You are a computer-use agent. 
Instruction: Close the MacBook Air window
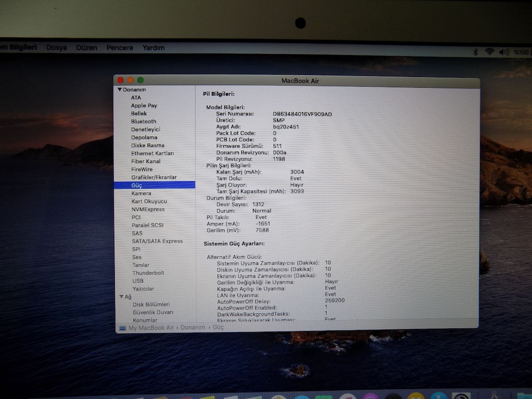pyautogui.click(x=121, y=80)
